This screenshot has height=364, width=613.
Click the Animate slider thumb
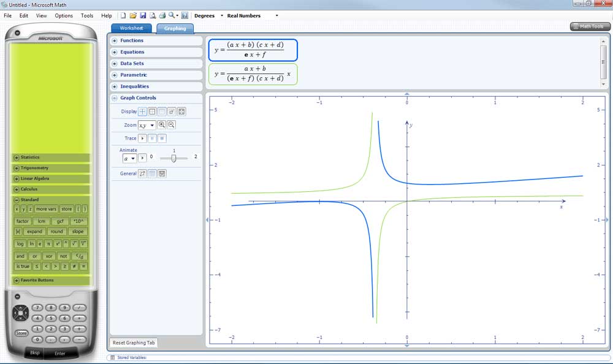[x=173, y=158]
